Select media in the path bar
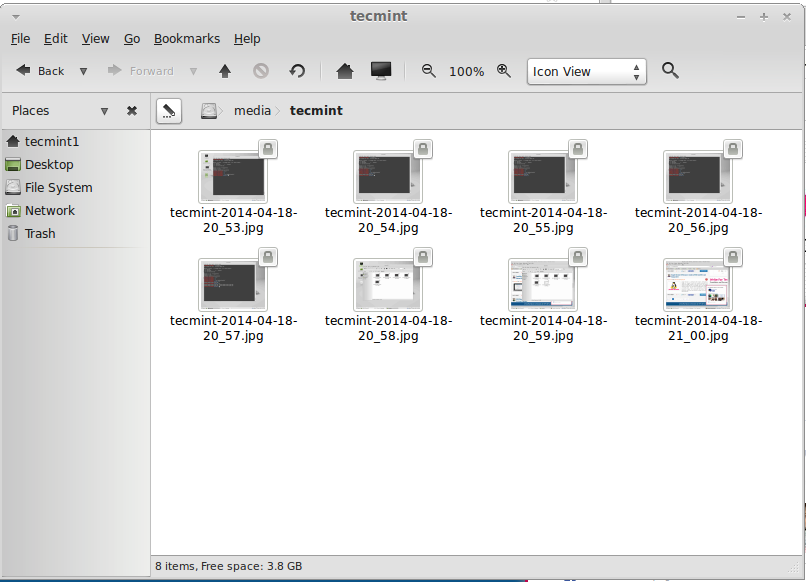 tap(252, 111)
